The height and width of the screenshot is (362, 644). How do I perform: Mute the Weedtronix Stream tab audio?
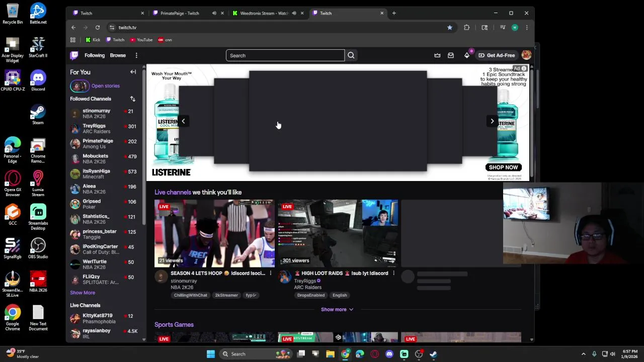(294, 13)
